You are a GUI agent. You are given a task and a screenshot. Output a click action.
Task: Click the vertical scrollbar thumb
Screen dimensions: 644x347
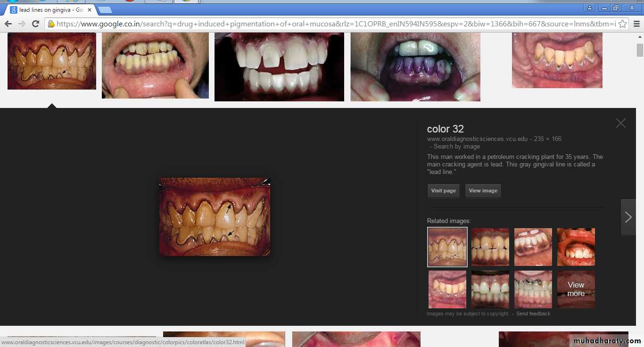coord(640,50)
